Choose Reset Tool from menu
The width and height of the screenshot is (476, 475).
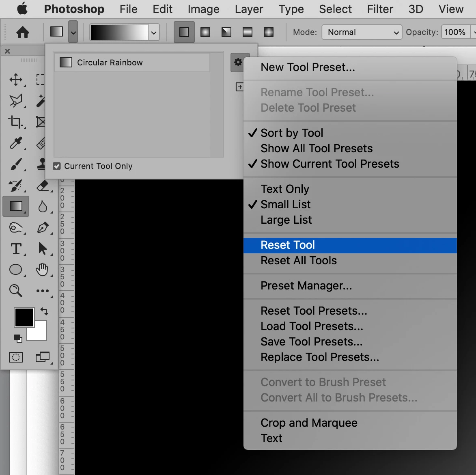click(x=350, y=245)
